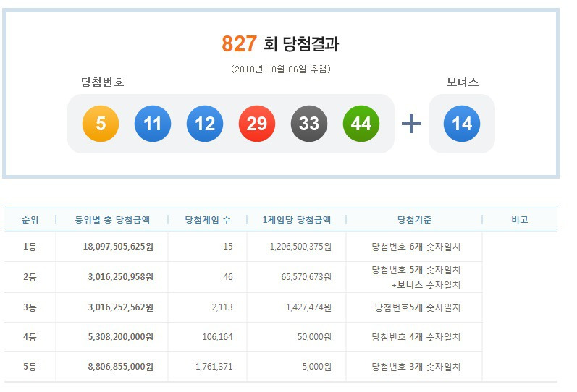Select the 3등 rank cell
Image resolution: width=577 pixels, height=392 pixels.
point(30,307)
